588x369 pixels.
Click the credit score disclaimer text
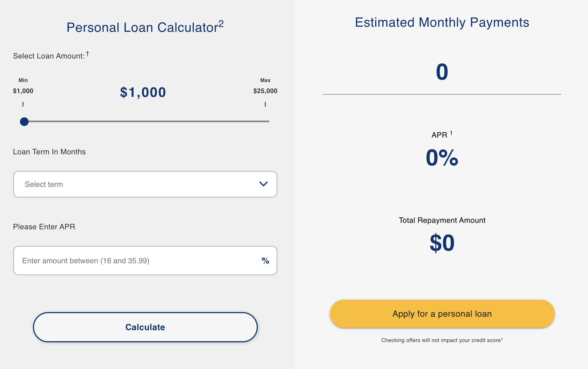(442, 340)
